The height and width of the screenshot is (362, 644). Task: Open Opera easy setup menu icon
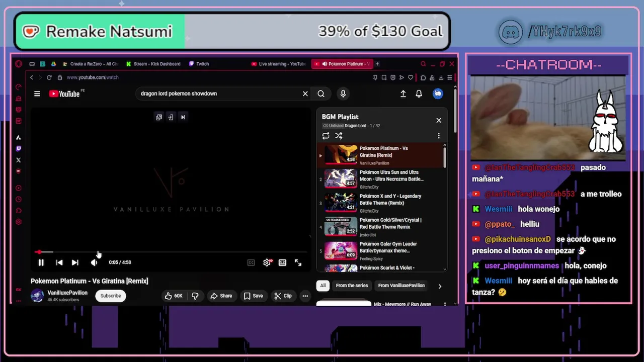[450, 77]
